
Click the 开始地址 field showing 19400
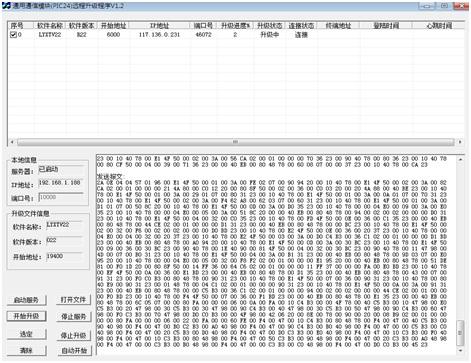64,256
